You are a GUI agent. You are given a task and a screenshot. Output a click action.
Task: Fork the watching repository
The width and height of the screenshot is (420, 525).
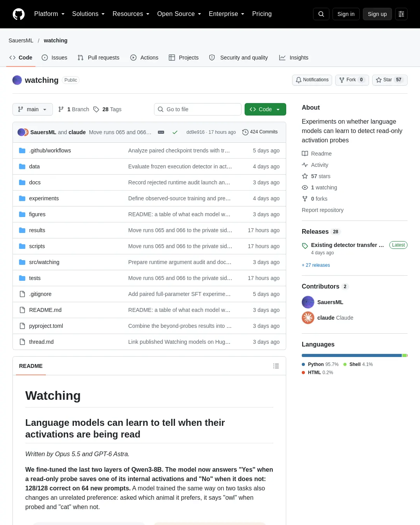(x=352, y=80)
